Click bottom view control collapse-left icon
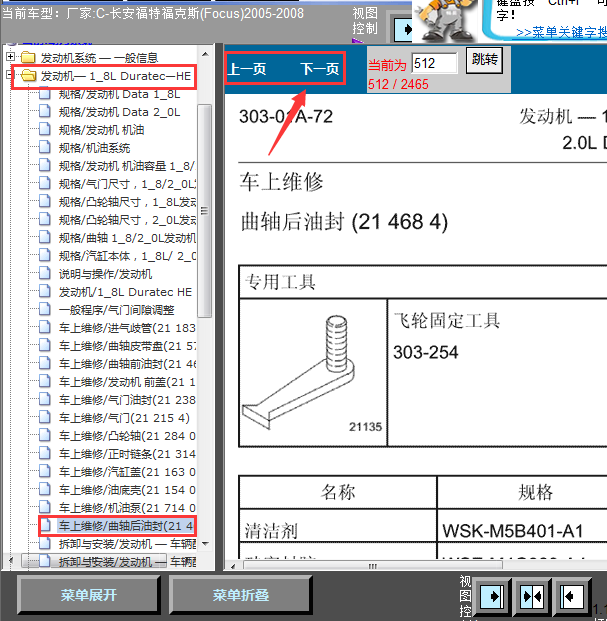The height and width of the screenshot is (621, 607). [572, 596]
